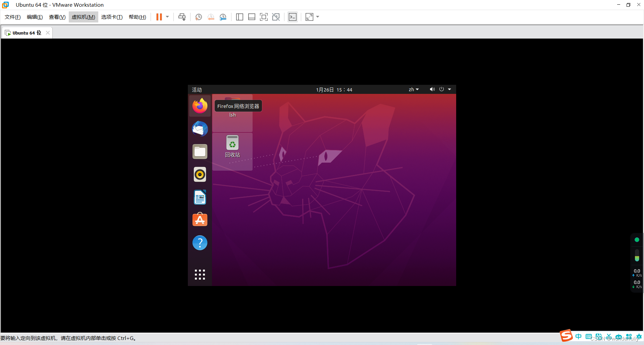Open the 选项卡(T) menu
Viewport: 644px width, 345px height.
pyautogui.click(x=112, y=17)
